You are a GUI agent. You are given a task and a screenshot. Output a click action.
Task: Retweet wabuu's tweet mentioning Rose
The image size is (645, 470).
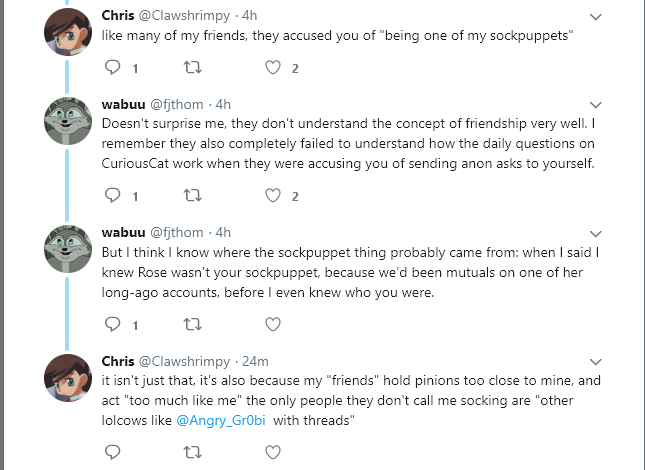[x=193, y=324]
